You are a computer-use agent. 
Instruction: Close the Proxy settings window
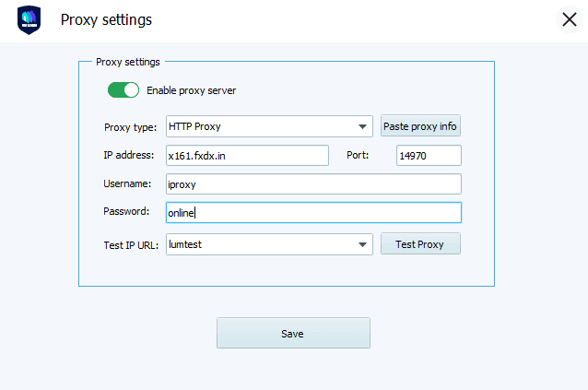tap(569, 19)
